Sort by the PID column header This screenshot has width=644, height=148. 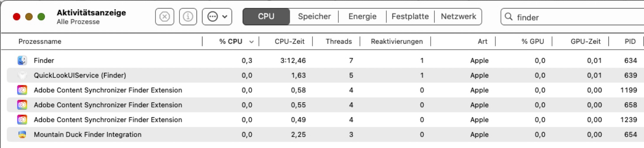(630, 41)
